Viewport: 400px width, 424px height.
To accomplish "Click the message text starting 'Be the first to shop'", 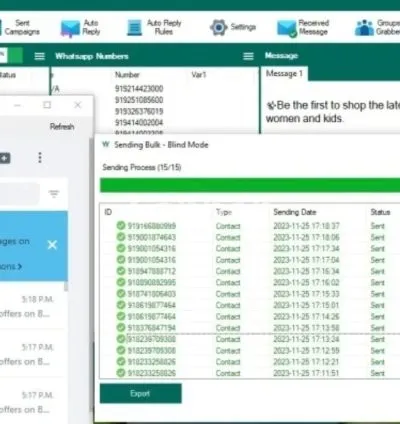I will tap(333, 112).
